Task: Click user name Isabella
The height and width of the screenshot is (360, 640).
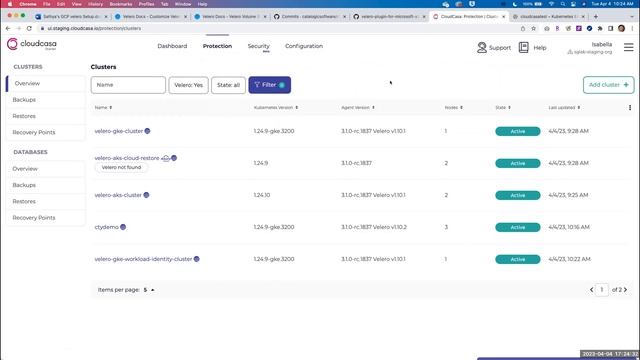Action: tap(602, 44)
